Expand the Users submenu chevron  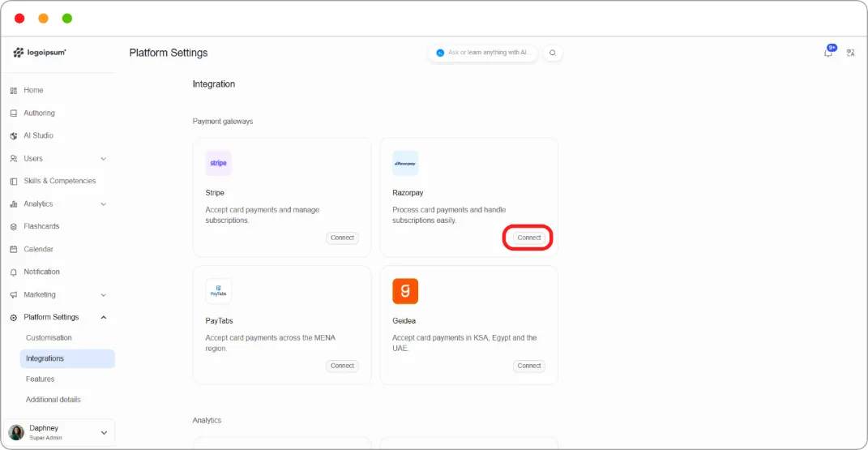tap(104, 159)
